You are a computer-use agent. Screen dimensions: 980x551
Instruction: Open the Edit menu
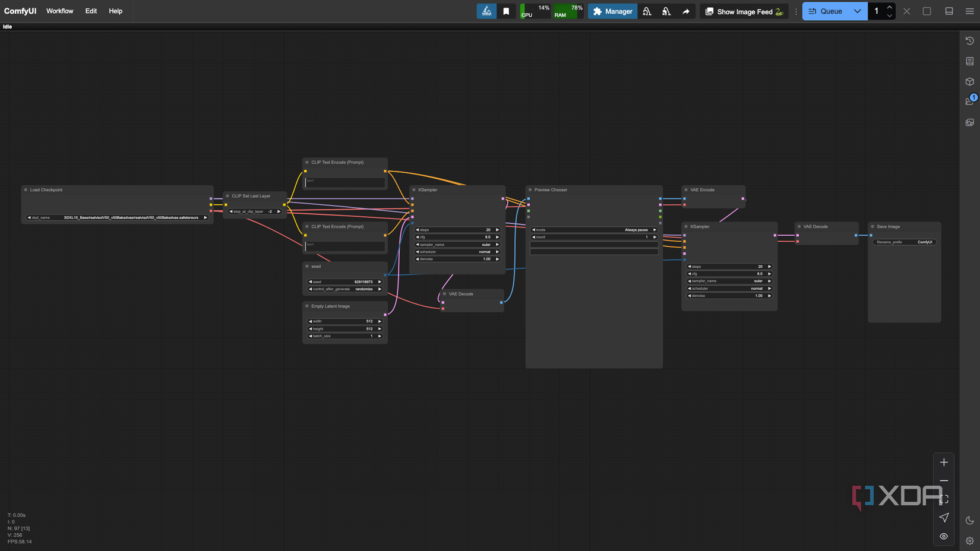tap(91, 11)
